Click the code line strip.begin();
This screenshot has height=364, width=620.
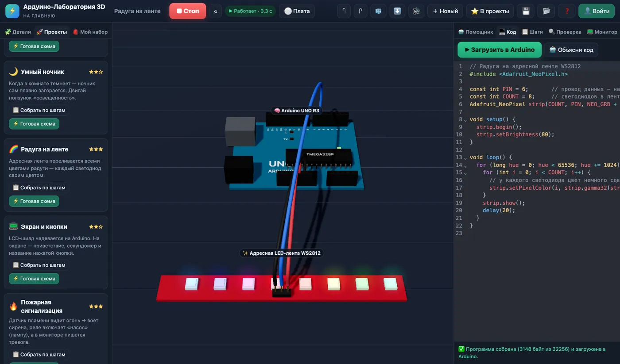(x=499, y=127)
